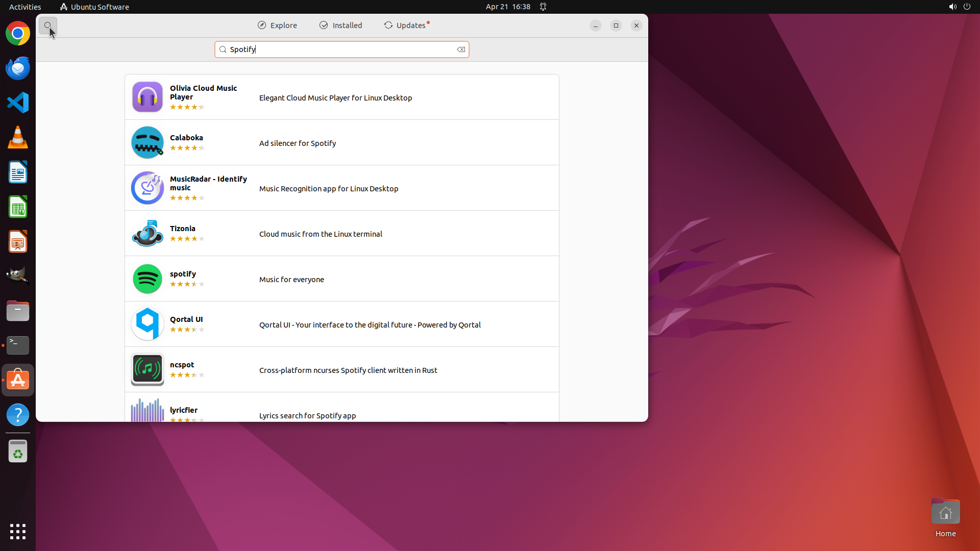Open the spotify app with green icon
This screenshot has height=551, width=980.
point(147,279)
